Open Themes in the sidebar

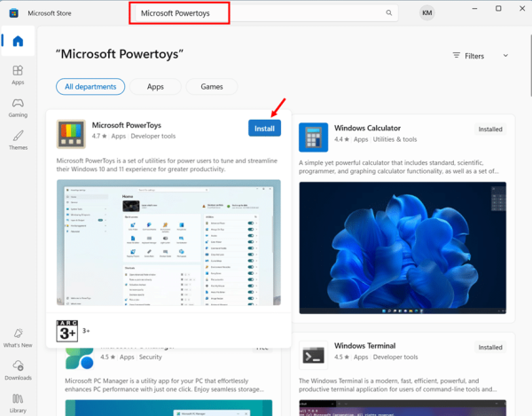(18, 140)
